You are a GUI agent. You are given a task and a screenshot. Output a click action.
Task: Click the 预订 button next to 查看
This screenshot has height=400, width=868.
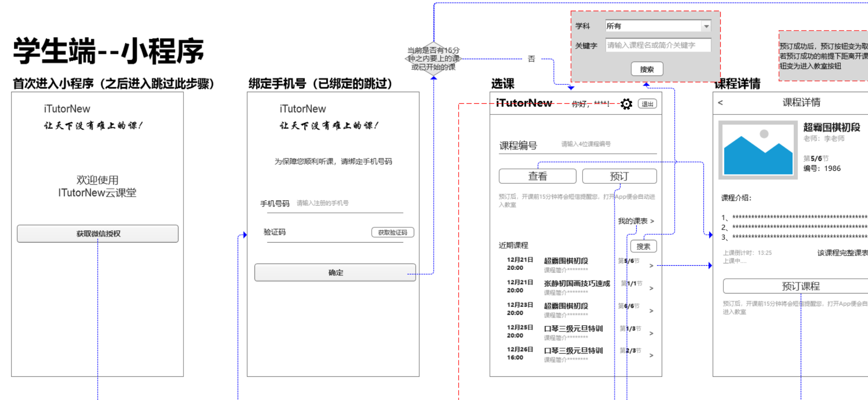pyautogui.click(x=619, y=176)
